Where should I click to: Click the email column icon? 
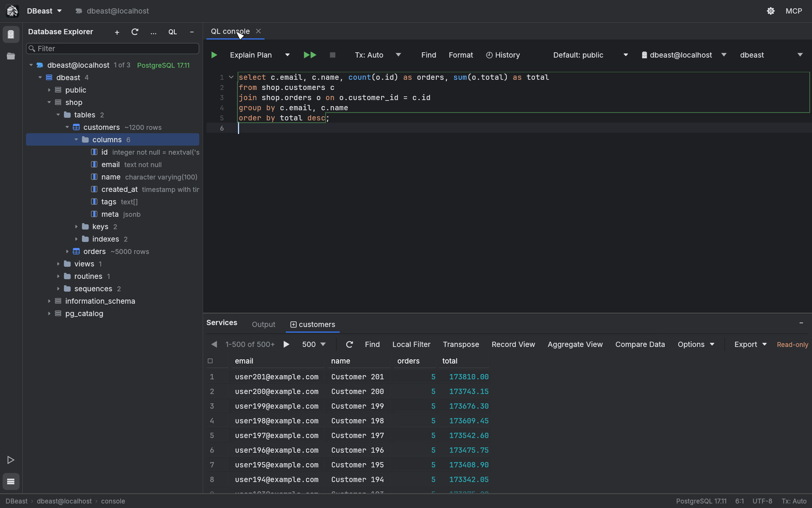click(94, 164)
